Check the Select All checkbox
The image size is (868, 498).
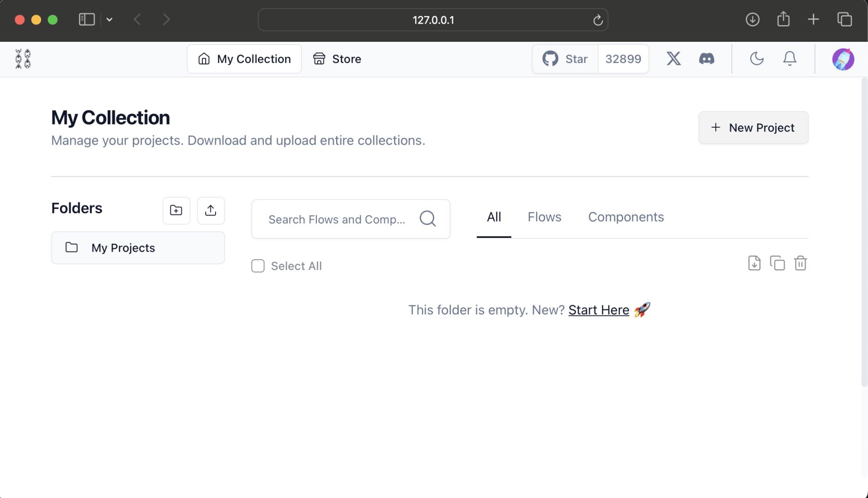point(258,266)
